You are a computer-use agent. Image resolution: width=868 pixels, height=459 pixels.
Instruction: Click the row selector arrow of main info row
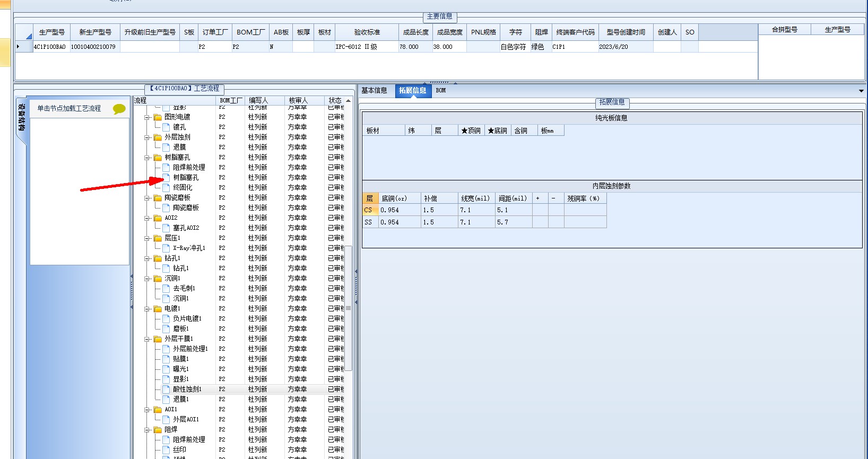click(24, 47)
